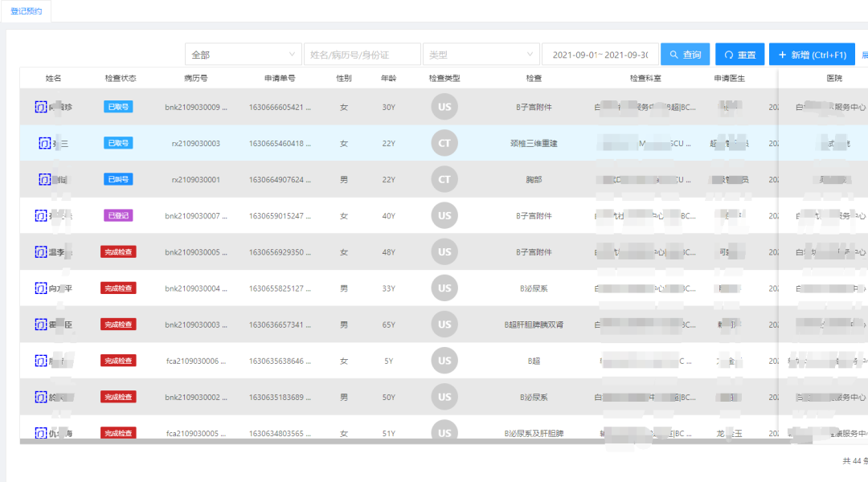Click the 姓名/病历号/身份证 search field
The image size is (868, 482).
pyautogui.click(x=362, y=55)
